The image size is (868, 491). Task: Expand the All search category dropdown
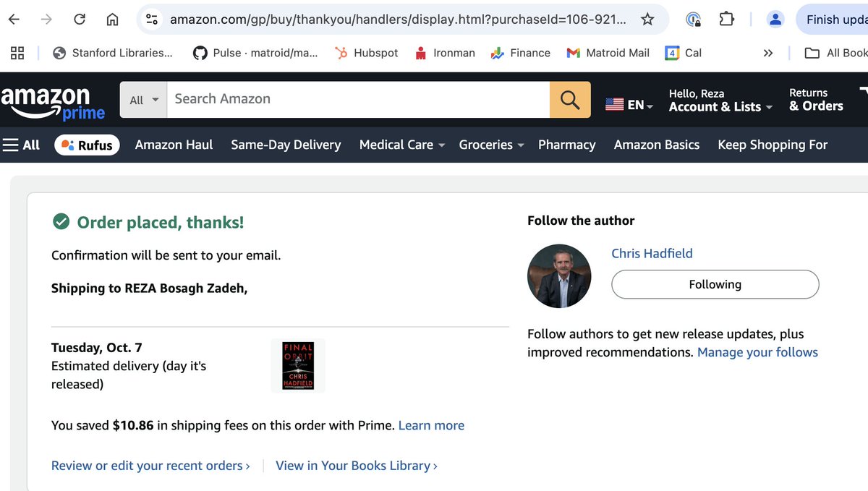point(144,100)
